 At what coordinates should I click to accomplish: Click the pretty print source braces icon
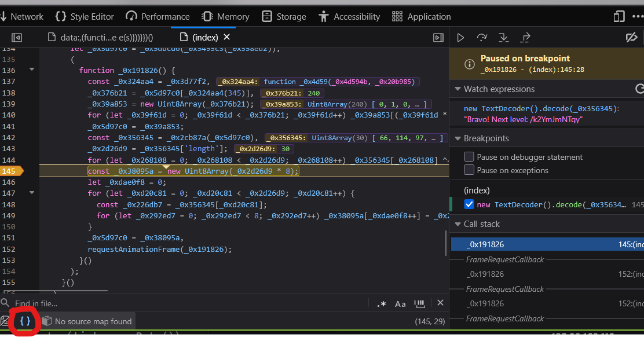click(x=25, y=321)
